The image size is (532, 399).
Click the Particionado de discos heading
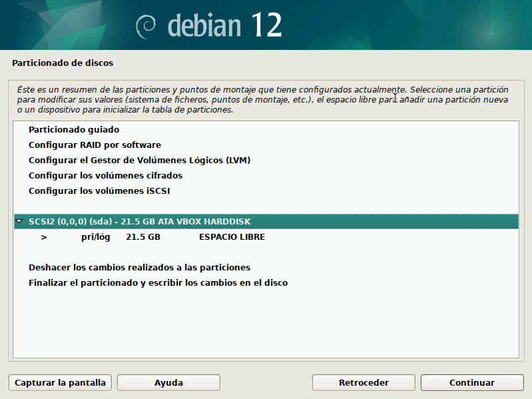click(63, 63)
